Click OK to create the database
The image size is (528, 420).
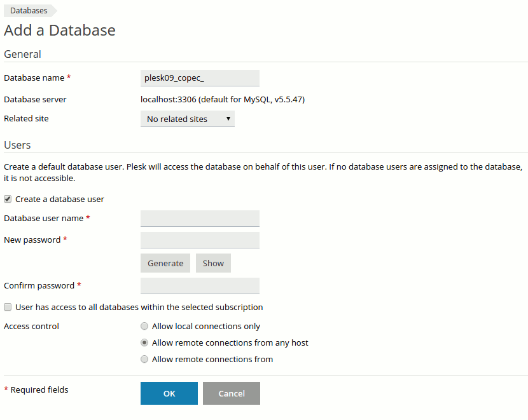pos(169,393)
